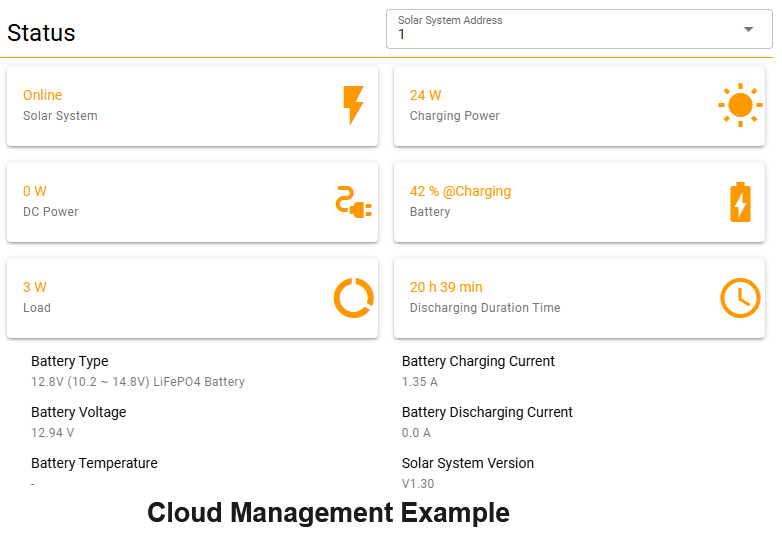Viewport: 782px width, 536px height.
Task: Click the 20 h 39 min duration value
Action: tap(446, 287)
